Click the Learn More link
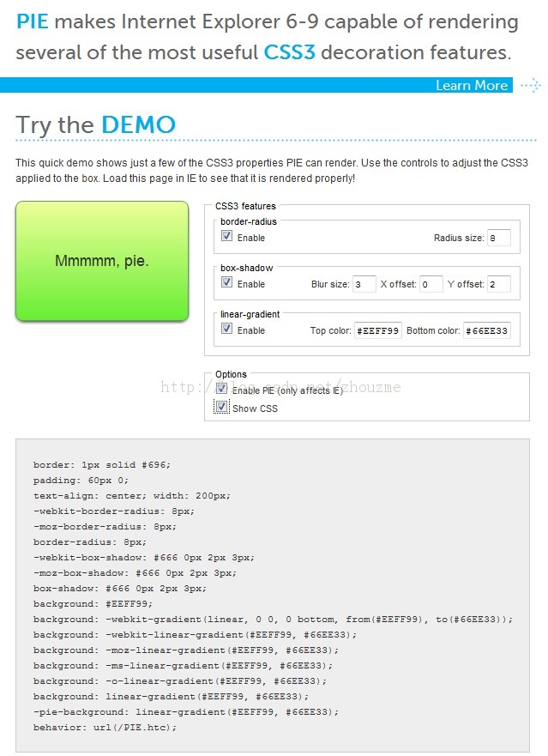Screen dimensions: 548x756 [472, 85]
